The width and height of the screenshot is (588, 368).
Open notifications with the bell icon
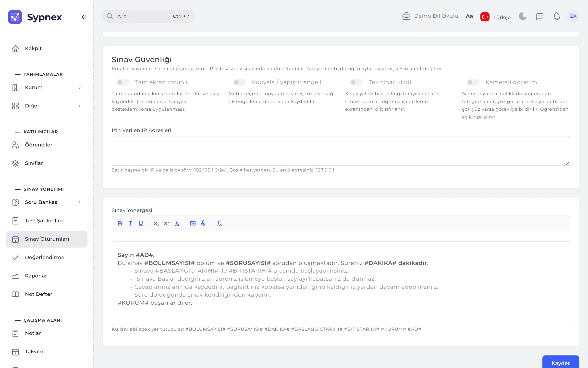pyautogui.click(x=557, y=16)
